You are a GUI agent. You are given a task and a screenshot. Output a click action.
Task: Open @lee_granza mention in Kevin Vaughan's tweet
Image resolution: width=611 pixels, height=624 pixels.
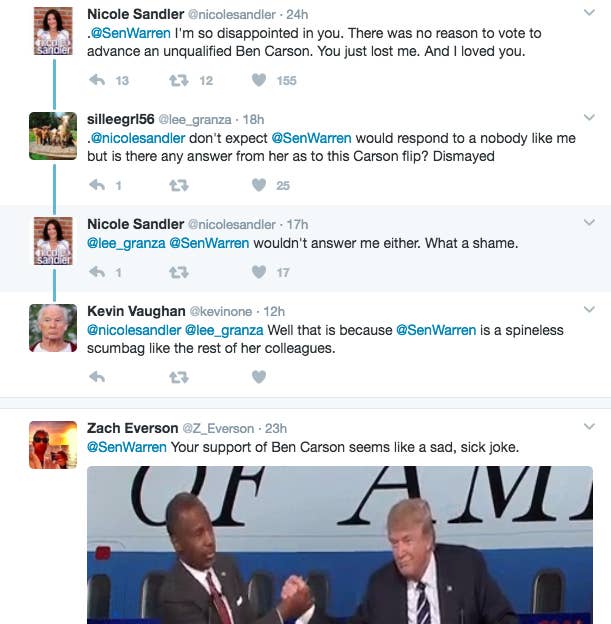pyautogui.click(x=224, y=330)
